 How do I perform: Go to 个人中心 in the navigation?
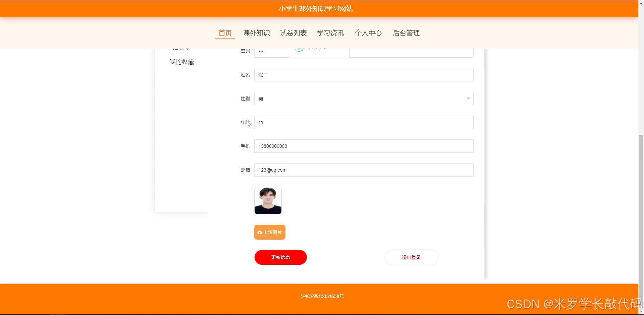tap(368, 33)
